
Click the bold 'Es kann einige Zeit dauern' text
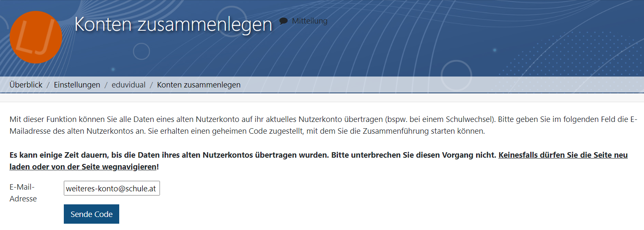click(x=168, y=155)
